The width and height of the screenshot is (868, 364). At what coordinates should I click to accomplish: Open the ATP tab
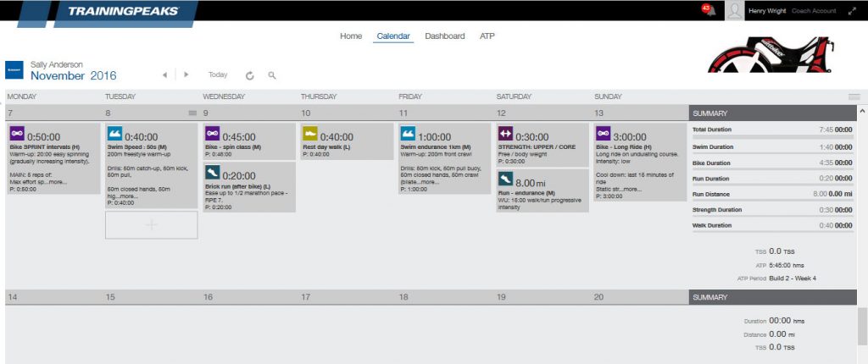(487, 36)
